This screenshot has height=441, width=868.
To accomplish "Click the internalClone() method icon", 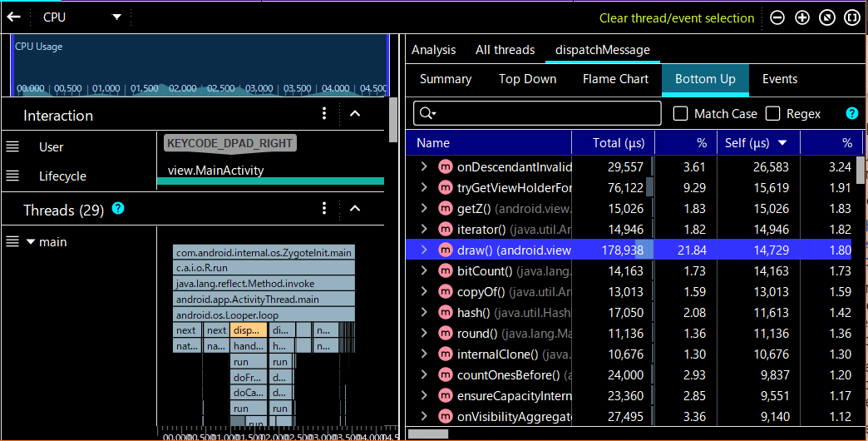I will point(445,354).
